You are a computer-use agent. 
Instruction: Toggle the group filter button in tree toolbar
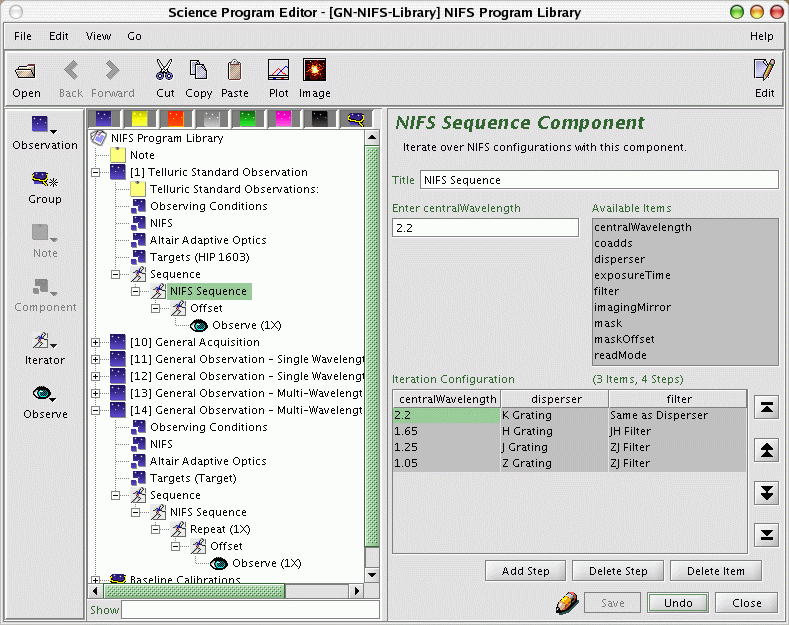[356, 119]
